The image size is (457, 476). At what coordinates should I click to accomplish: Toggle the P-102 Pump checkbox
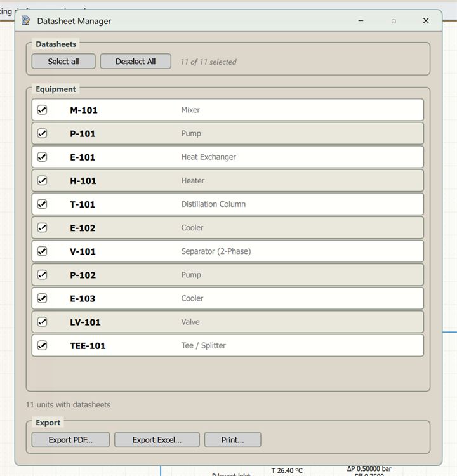tap(42, 275)
